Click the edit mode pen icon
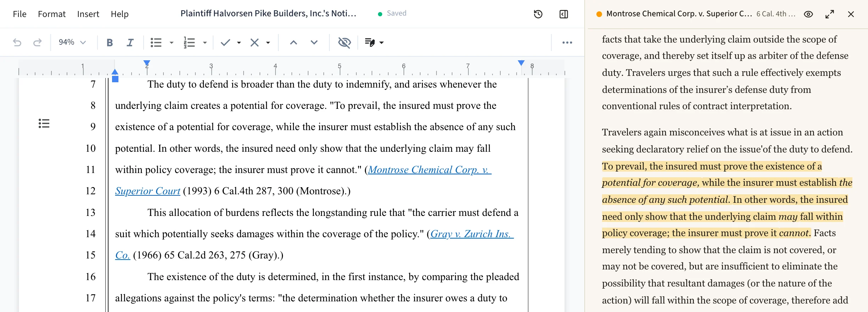868x312 pixels. click(370, 43)
